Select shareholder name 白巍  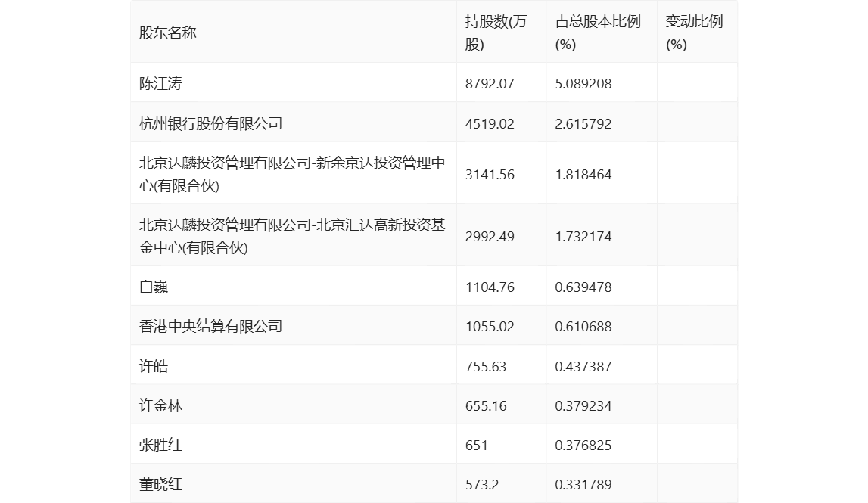point(154,287)
